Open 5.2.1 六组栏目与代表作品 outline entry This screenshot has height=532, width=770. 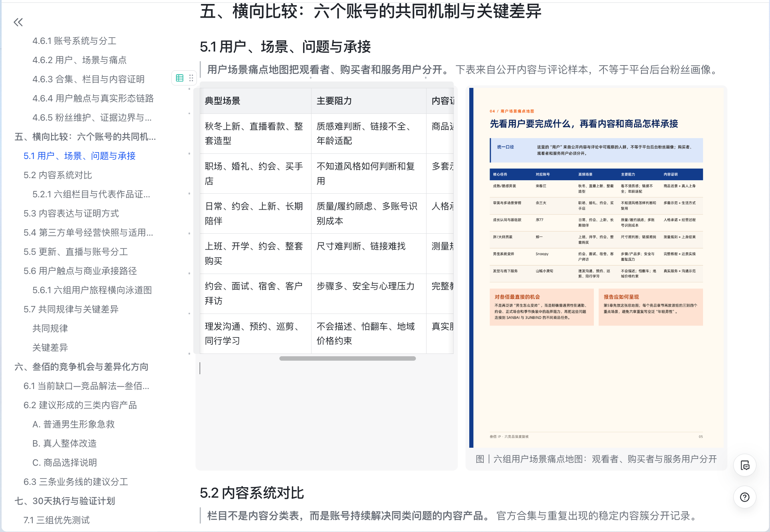[x=91, y=194]
